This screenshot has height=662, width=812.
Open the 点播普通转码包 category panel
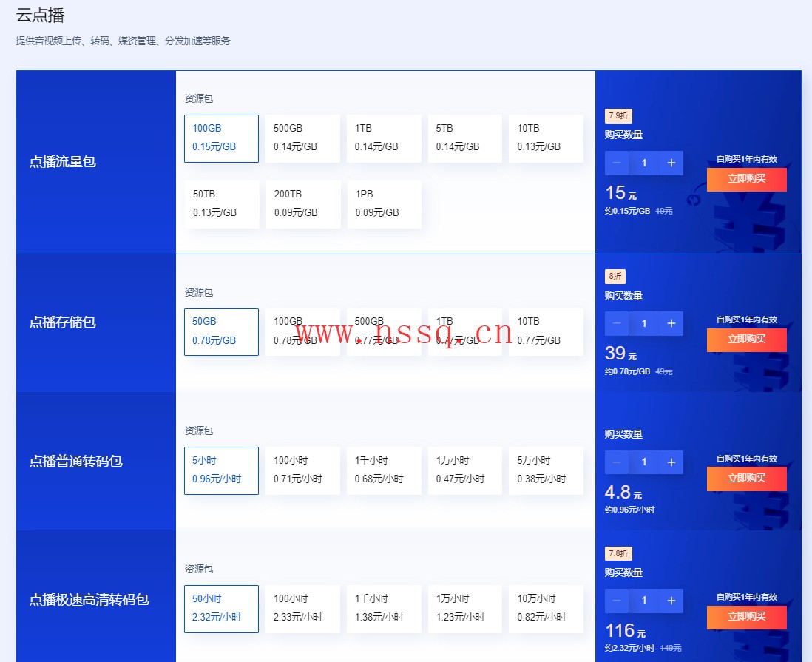pos(96,461)
